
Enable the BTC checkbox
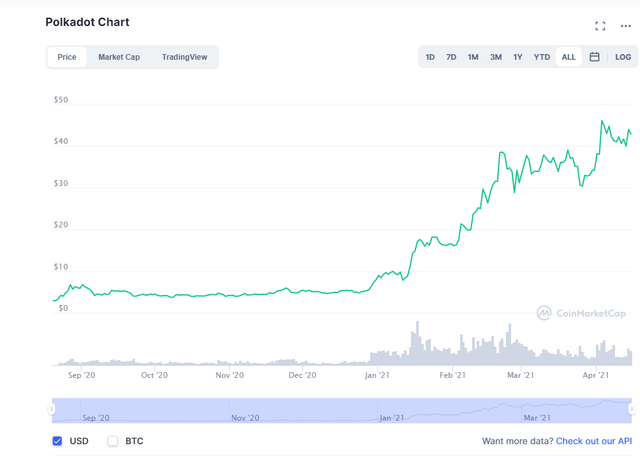[113, 441]
